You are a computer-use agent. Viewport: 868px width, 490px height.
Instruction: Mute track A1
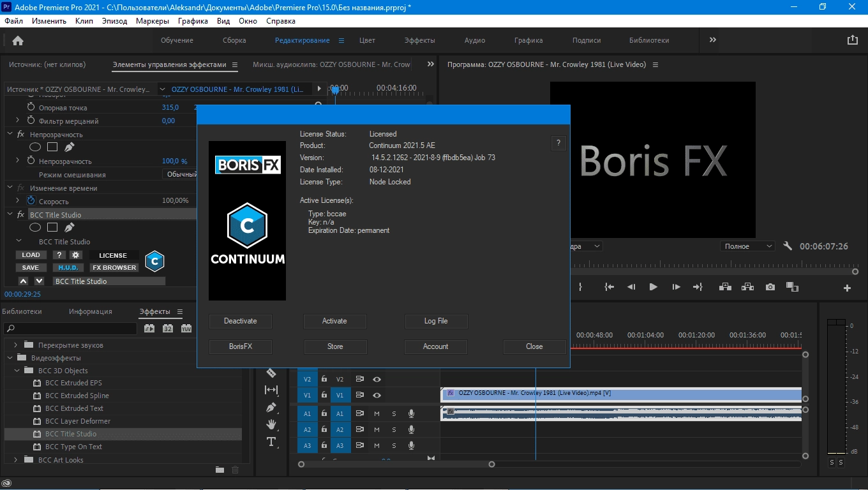point(377,413)
